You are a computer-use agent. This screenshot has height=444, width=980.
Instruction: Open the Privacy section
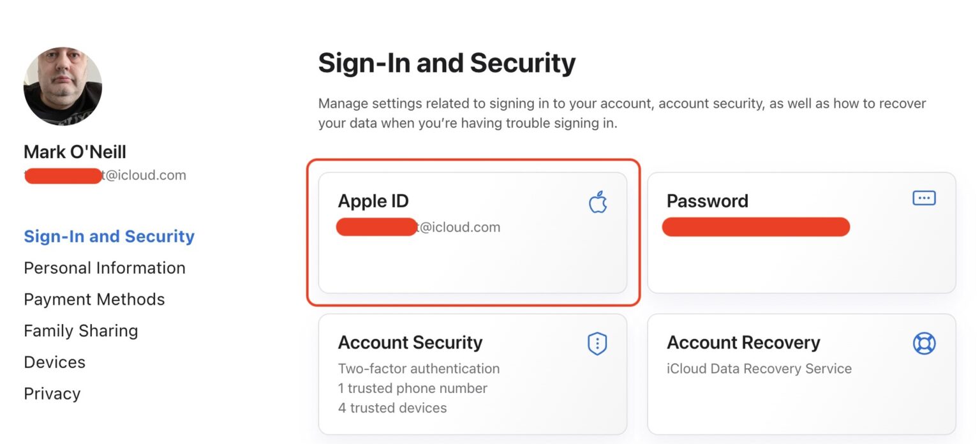(52, 394)
